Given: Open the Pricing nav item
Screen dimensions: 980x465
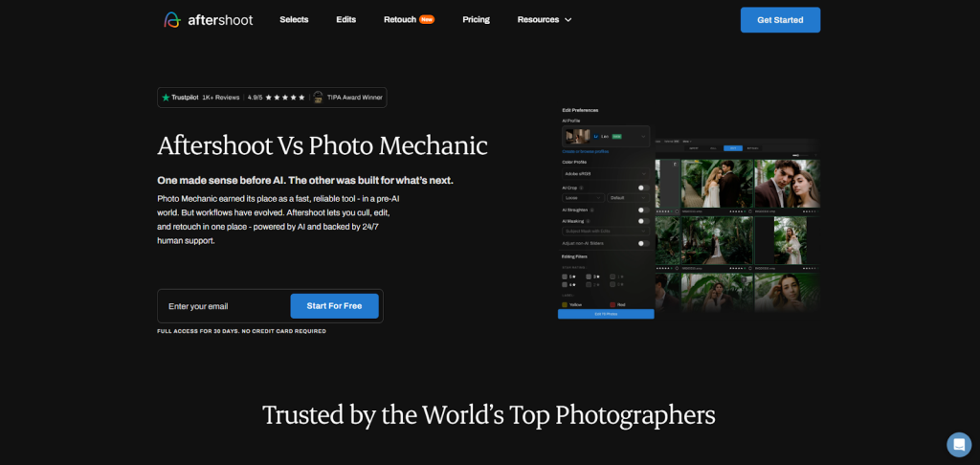Looking at the screenshot, I should tap(476, 19).
